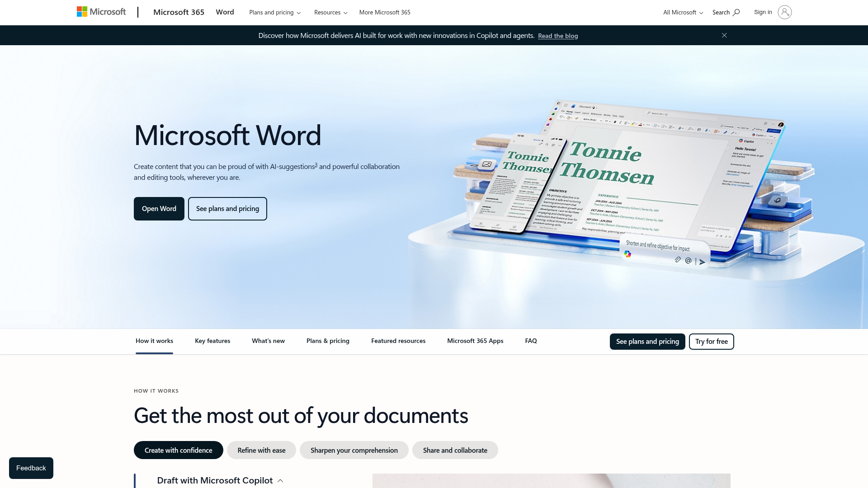Switch to Refine with ease
This screenshot has width=868, height=488.
point(261,450)
